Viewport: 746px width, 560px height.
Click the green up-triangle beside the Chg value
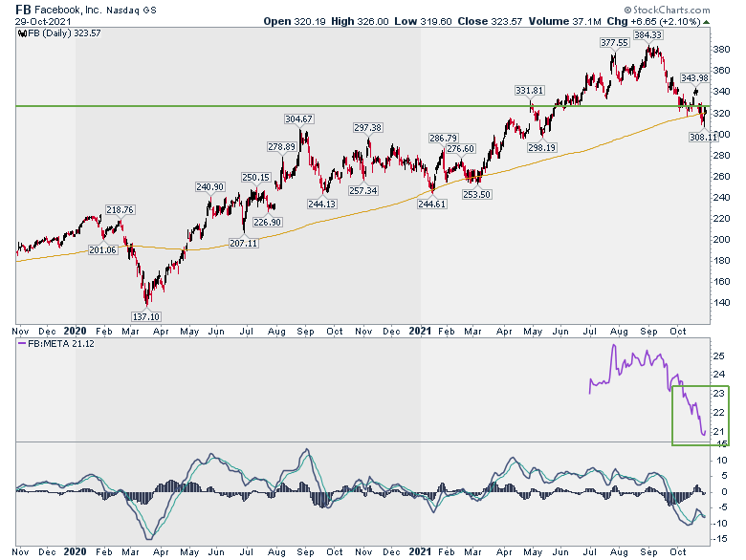(707, 22)
